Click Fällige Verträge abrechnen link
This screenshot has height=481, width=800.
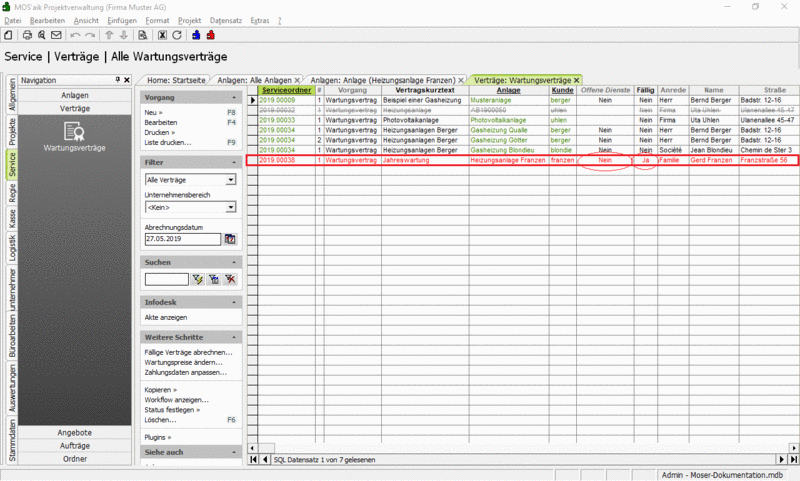coord(188,352)
